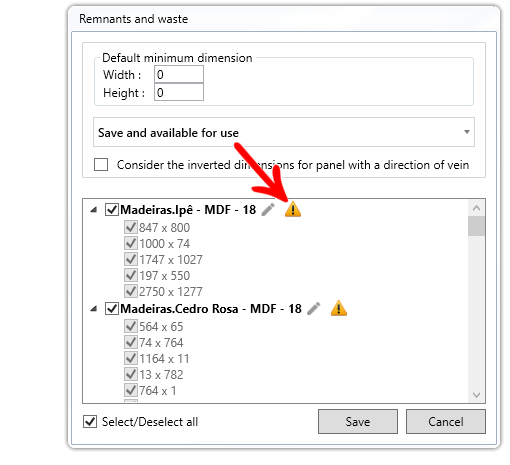
Task: Click the list scrollbar down arrow
Action: click(476, 395)
